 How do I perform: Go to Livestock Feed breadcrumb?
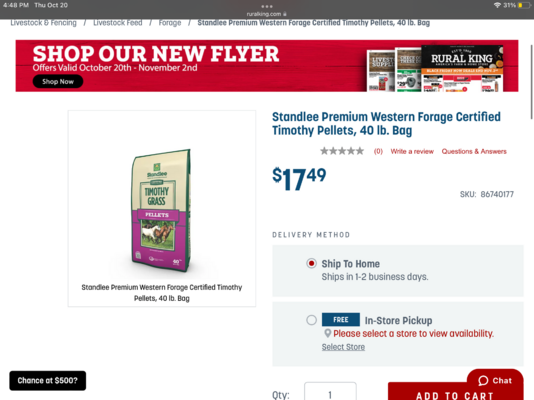pyautogui.click(x=117, y=23)
